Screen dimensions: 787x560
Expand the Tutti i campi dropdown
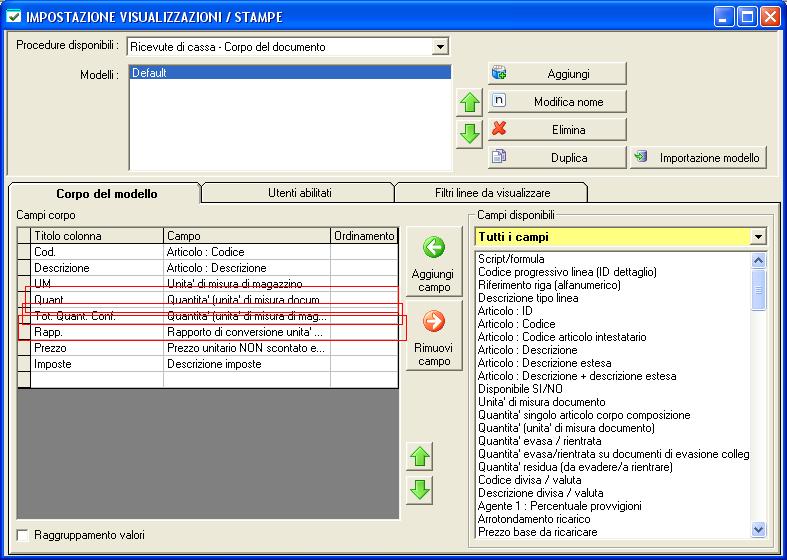click(x=758, y=237)
